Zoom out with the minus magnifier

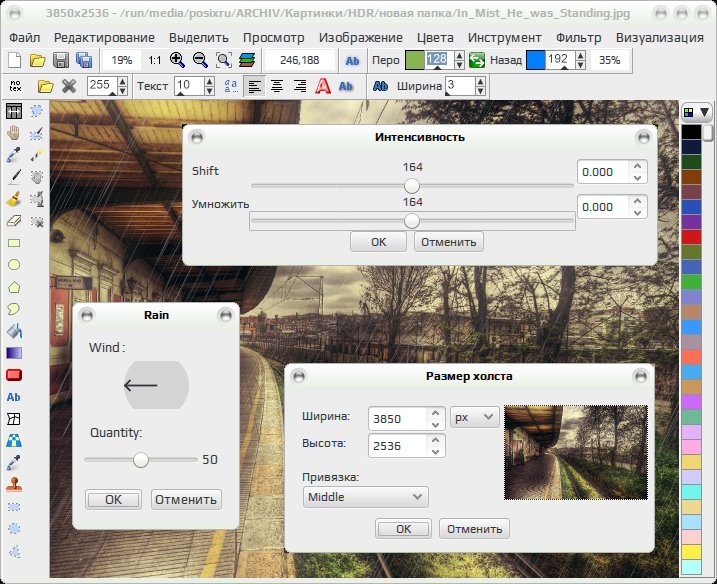pyautogui.click(x=200, y=60)
